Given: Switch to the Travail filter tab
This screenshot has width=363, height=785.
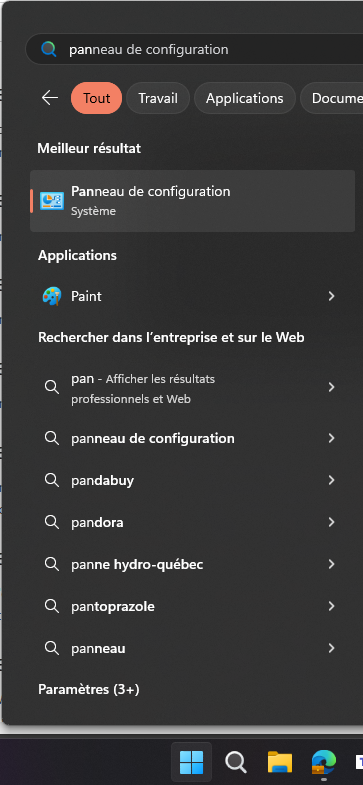Looking at the screenshot, I should click(x=158, y=98).
